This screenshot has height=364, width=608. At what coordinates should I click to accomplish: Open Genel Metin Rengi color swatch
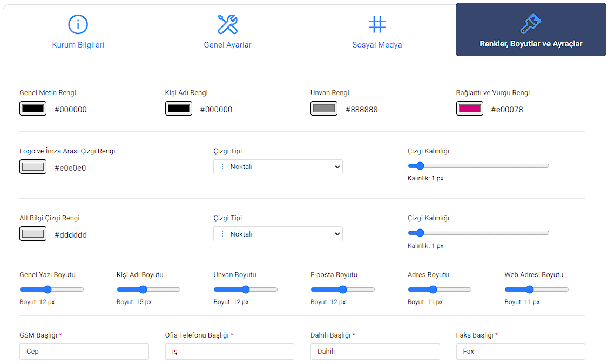tap(33, 109)
